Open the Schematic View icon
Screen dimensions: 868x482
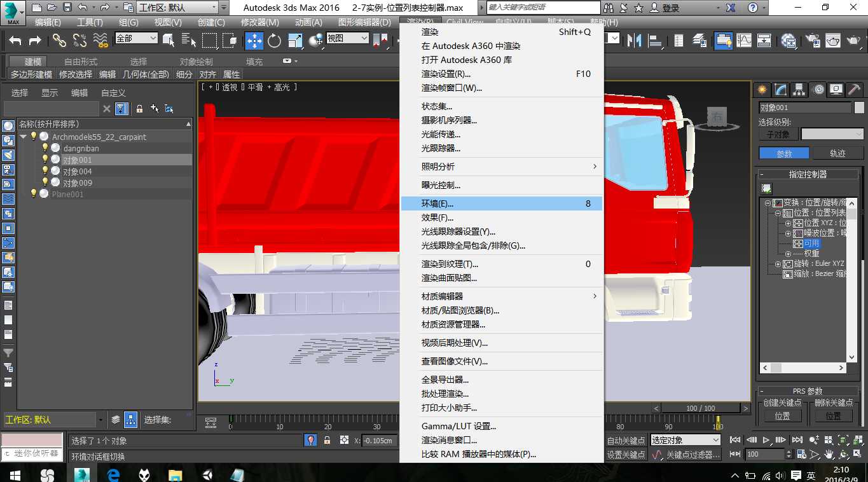click(764, 41)
